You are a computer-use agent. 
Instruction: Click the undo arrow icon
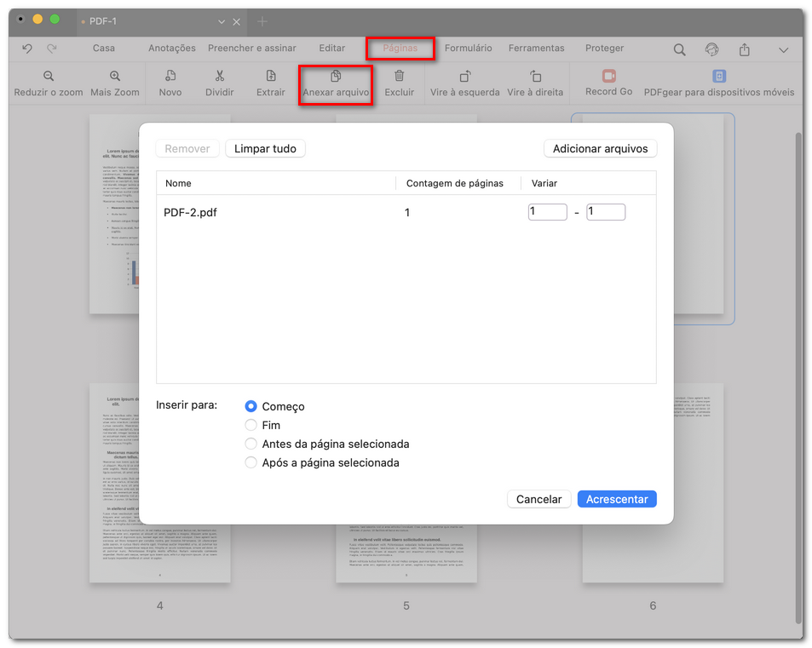coord(27,49)
